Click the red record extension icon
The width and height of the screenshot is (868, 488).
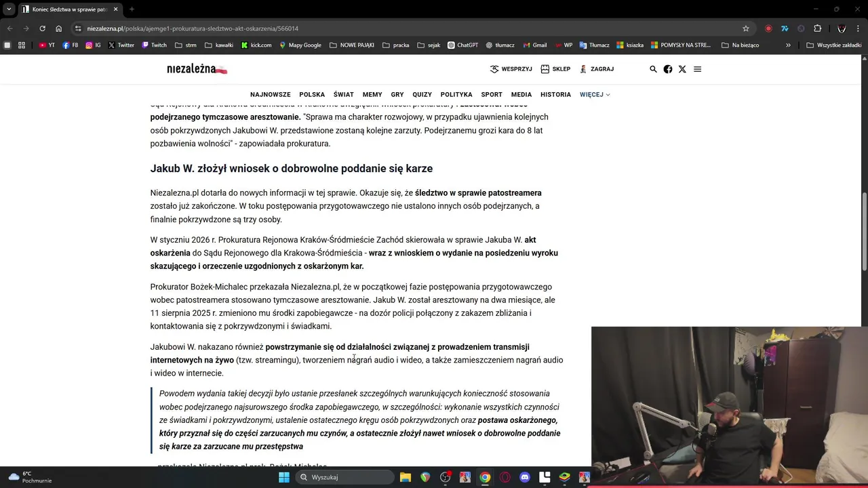768,28
